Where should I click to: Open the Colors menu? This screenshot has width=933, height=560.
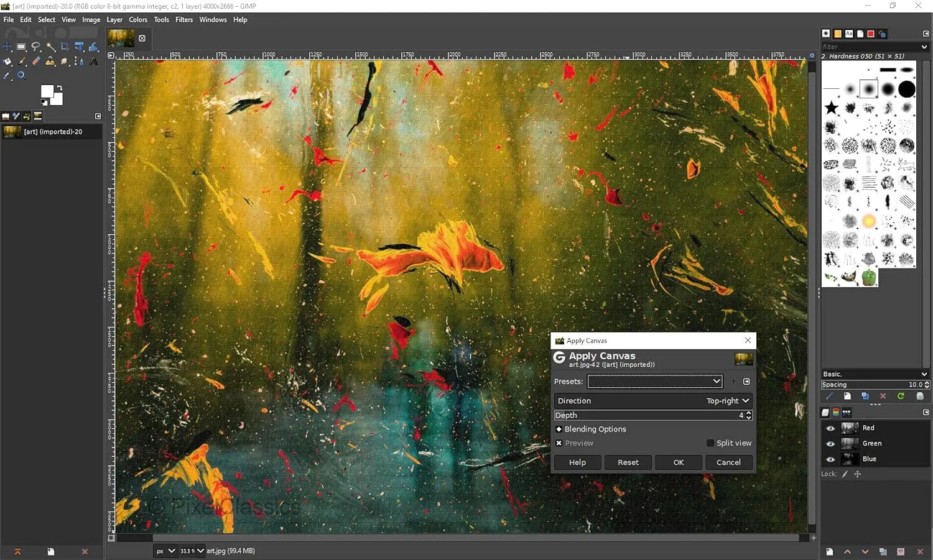(x=138, y=19)
